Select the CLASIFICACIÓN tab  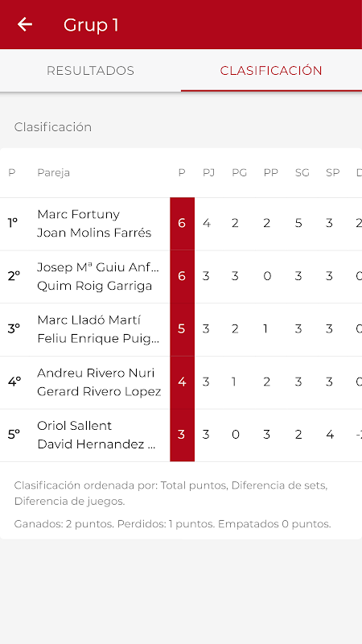point(271,71)
